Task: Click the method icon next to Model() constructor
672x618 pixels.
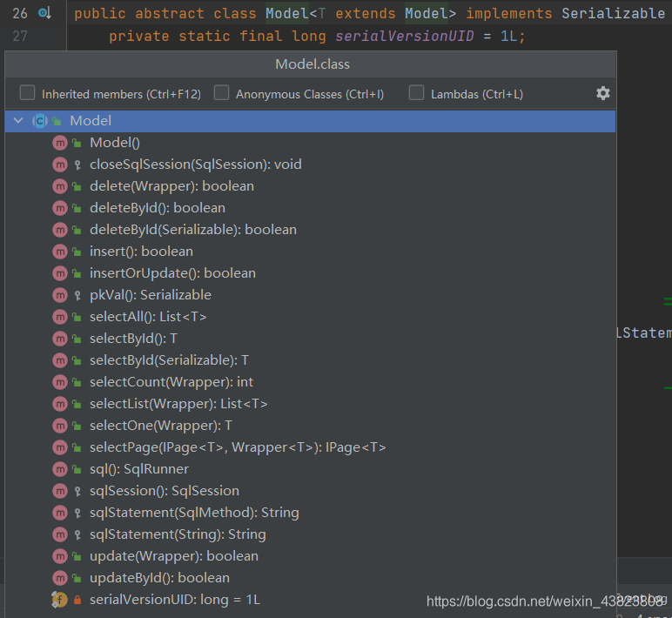Action: [x=60, y=143]
